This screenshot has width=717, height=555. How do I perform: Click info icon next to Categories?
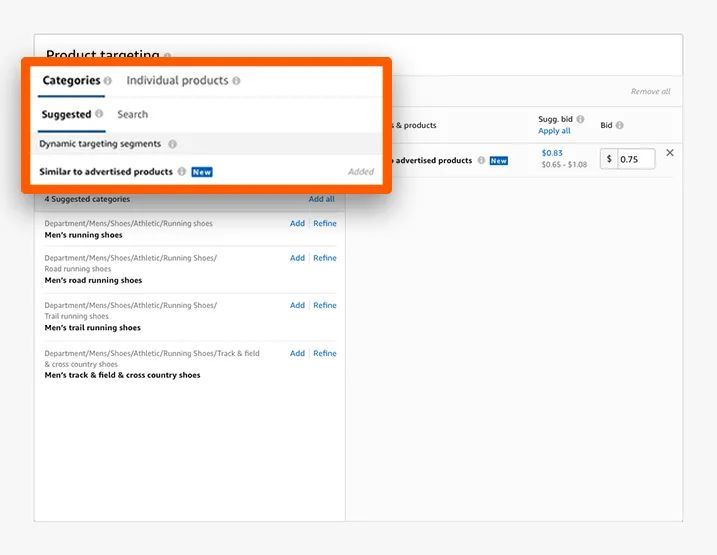coord(107,81)
